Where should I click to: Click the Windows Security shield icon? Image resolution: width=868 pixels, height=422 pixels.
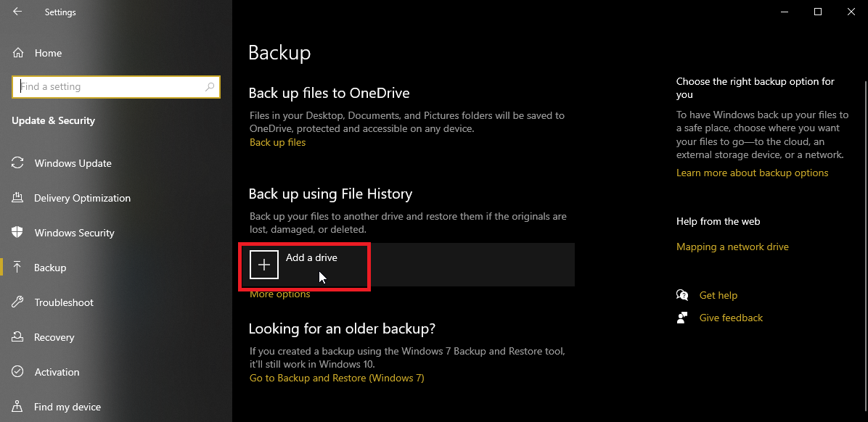click(18, 233)
